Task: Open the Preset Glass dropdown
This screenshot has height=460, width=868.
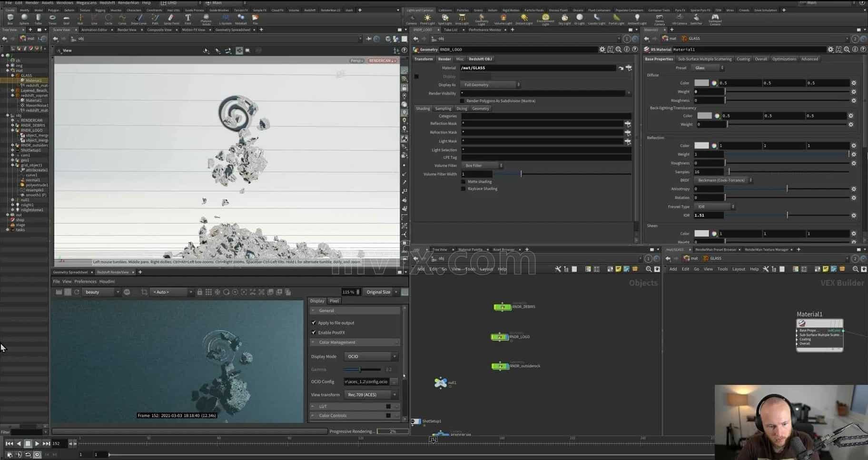Action: [708, 68]
